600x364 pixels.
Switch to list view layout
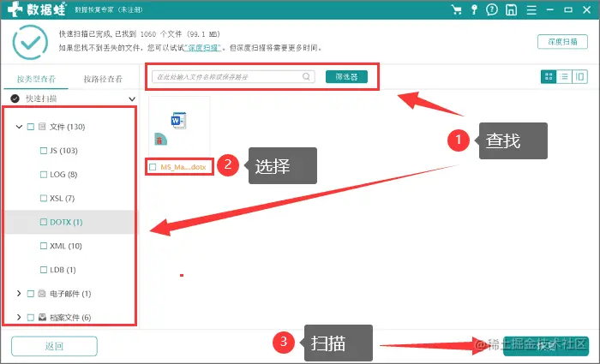point(564,77)
